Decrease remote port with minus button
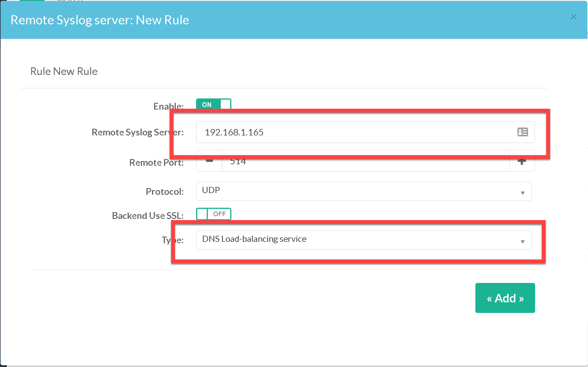 click(x=209, y=162)
